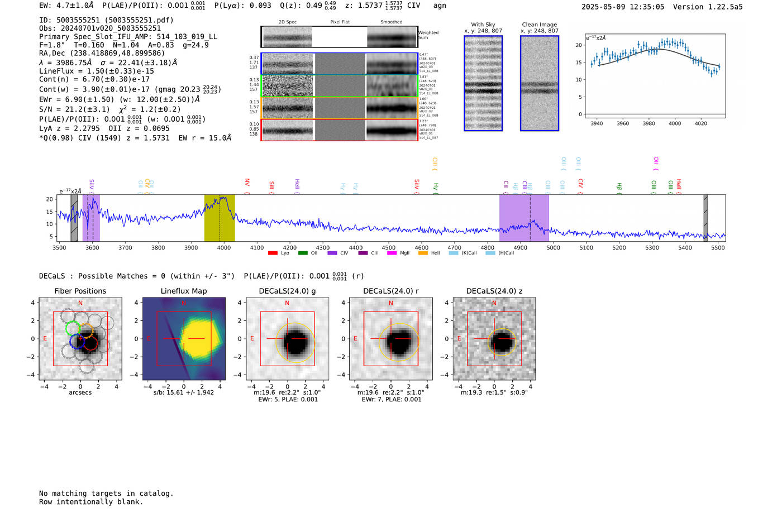The image size is (782, 532).
Task: Click the S/N = 21.2(±3.1) value
Action: tap(74, 109)
